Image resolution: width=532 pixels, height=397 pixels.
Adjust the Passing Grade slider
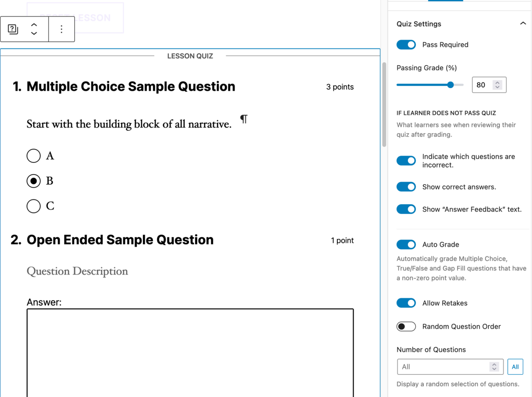(430, 85)
